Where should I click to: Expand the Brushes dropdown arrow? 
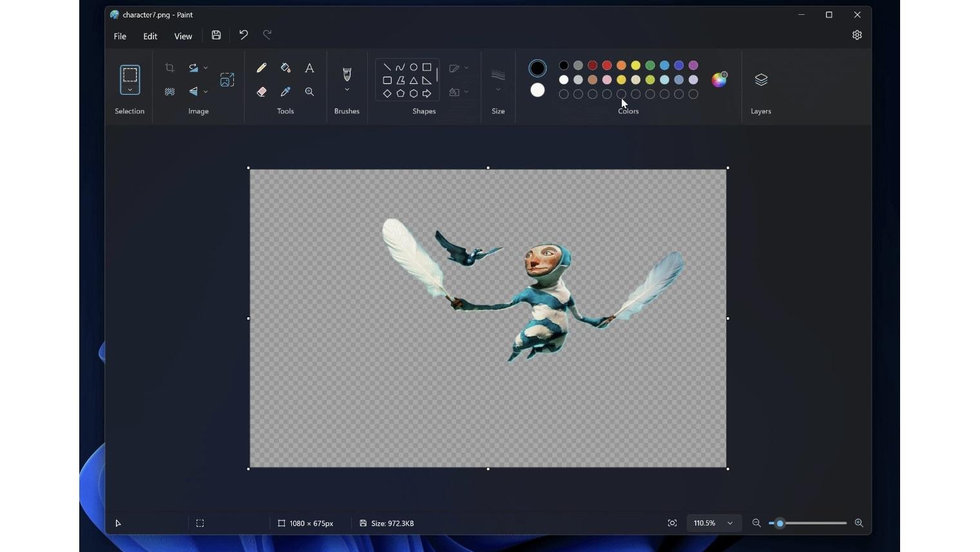tap(347, 90)
